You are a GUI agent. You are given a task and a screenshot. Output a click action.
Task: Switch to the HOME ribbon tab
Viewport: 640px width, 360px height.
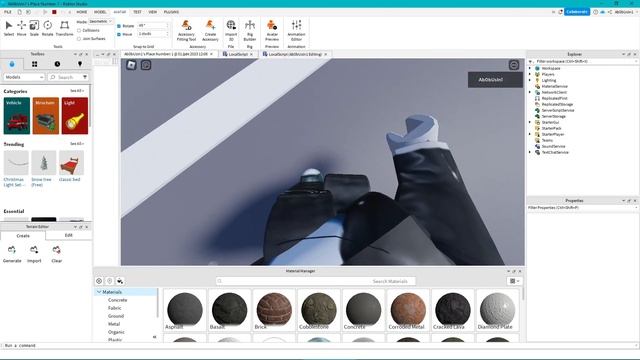[82, 12]
